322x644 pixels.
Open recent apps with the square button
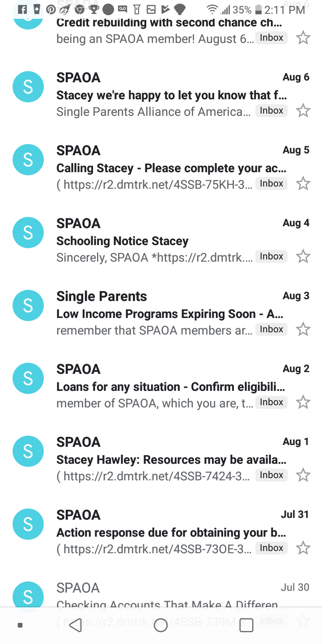coord(246,625)
